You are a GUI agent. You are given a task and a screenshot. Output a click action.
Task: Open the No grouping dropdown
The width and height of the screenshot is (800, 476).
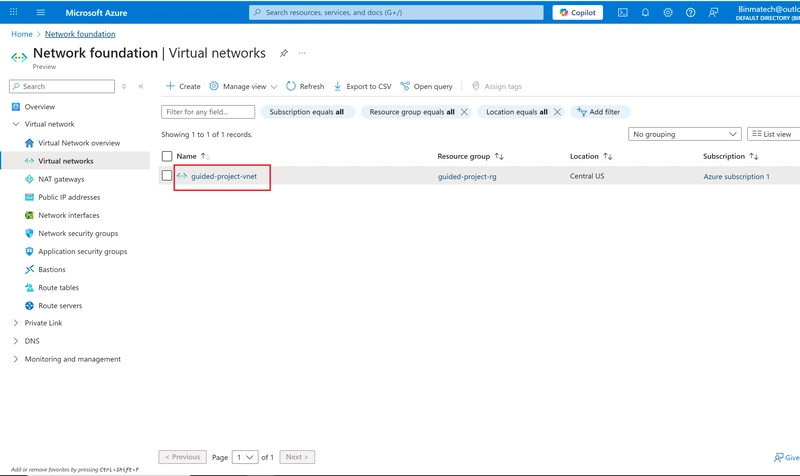(x=684, y=134)
